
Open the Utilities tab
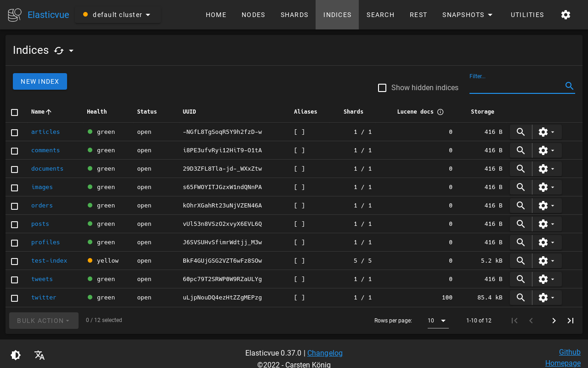pos(527,15)
